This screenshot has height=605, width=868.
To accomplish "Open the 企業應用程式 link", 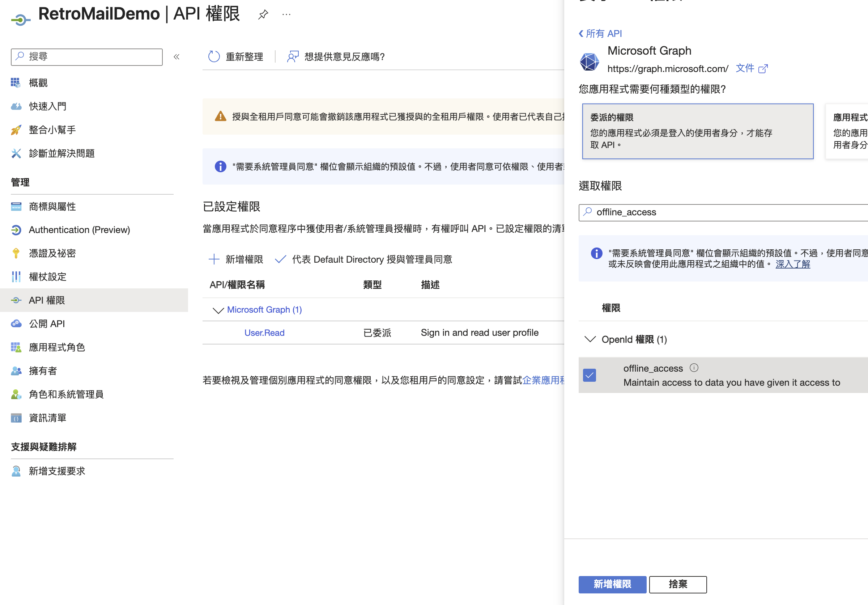I will [543, 380].
